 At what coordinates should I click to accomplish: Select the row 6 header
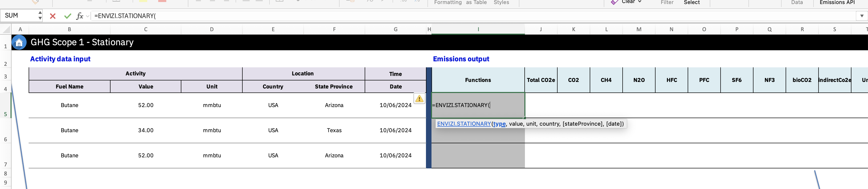5,139
